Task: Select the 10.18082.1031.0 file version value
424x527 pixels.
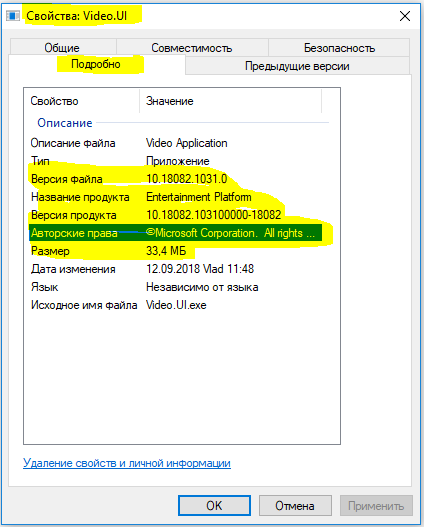Action: point(187,179)
